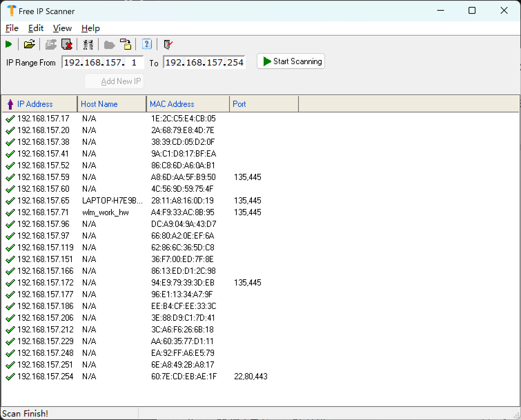Select IP address 192.168.157.177
Viewport: 521px width, 420px height.
46,294
